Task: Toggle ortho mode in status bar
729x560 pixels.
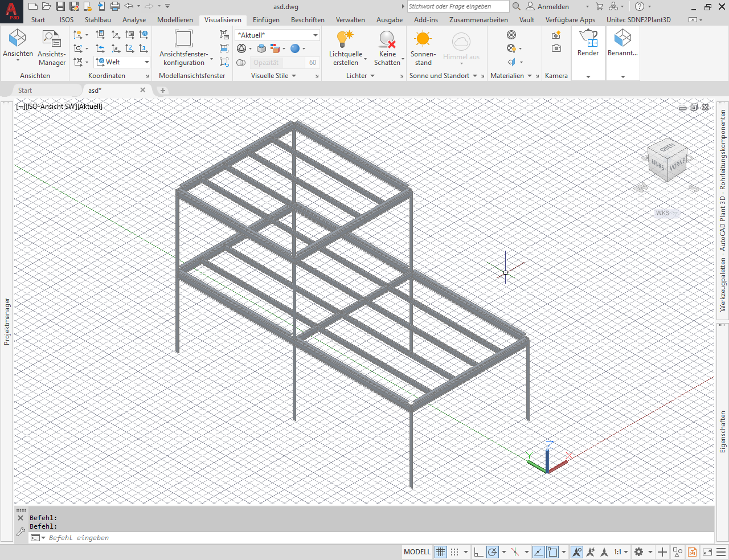Action: 478,552
